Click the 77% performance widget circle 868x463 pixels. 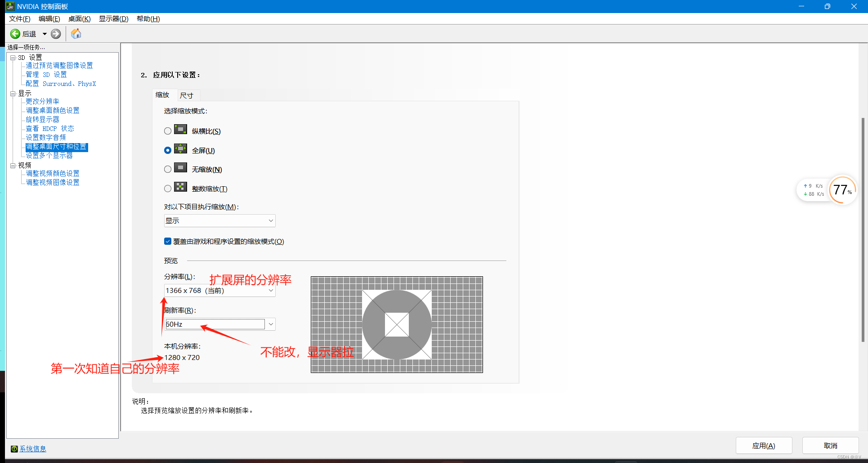click(x=842, y=190)
